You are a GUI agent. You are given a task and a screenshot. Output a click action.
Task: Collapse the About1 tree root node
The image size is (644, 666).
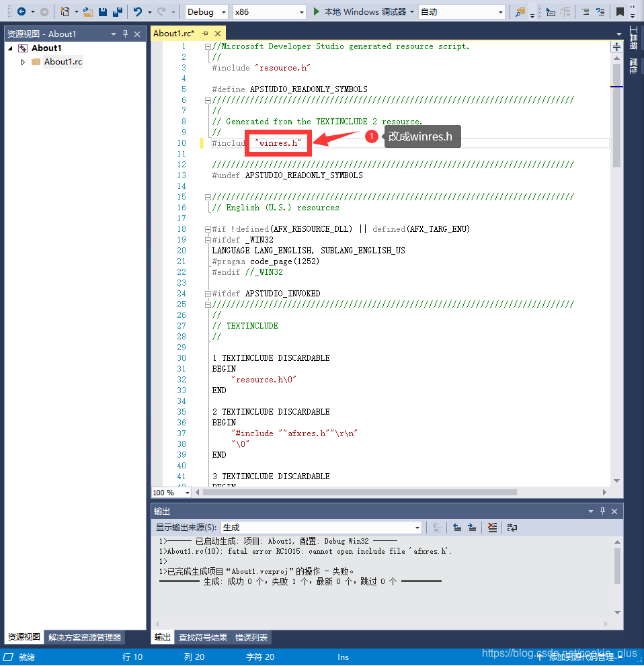[10, 48]
